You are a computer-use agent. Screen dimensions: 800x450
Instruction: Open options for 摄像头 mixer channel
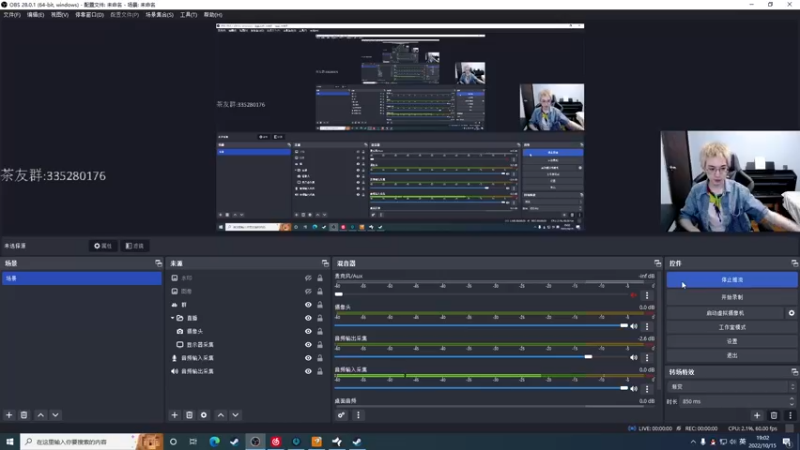(647, 326)
